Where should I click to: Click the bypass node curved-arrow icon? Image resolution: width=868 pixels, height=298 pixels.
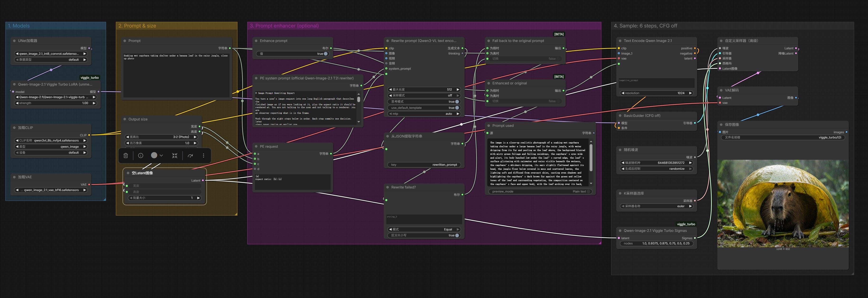point(190,156)
